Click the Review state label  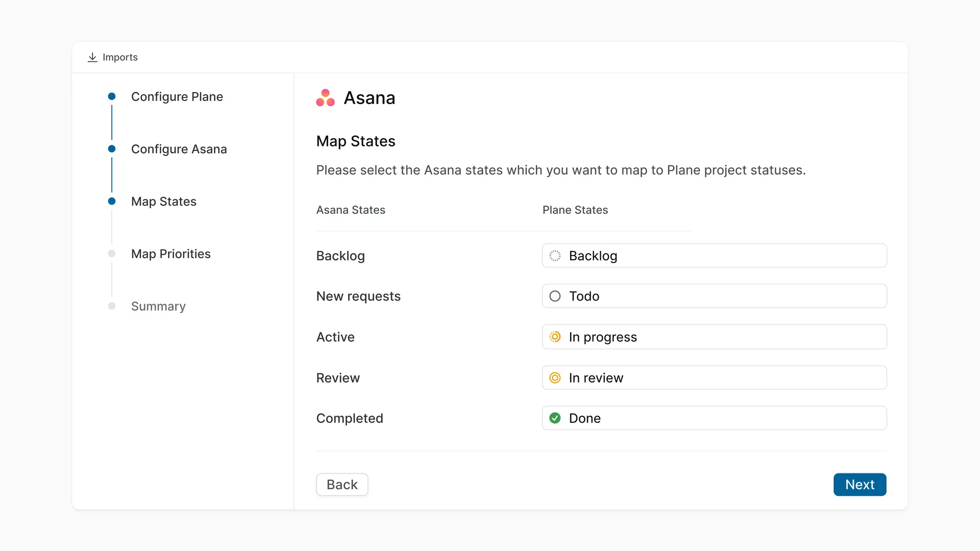[338, 378]
